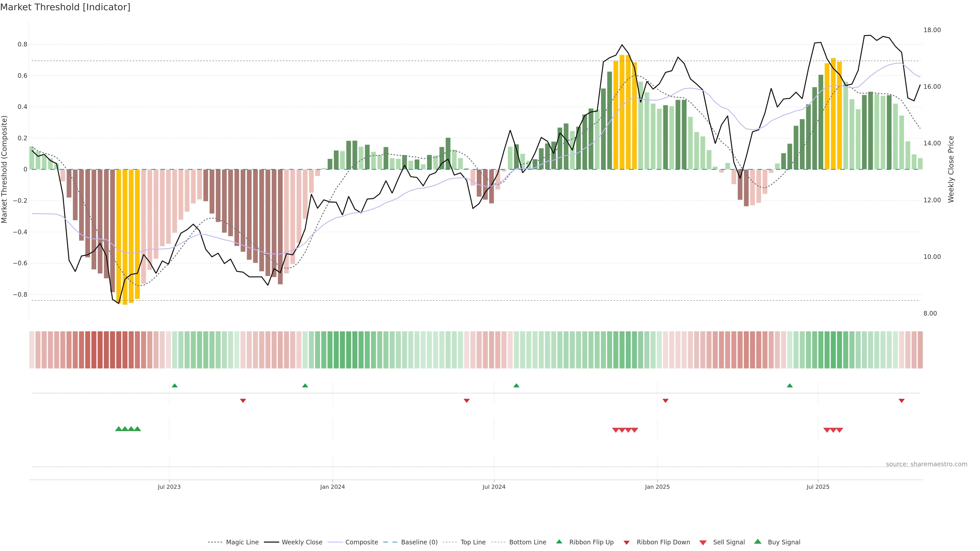This screenshot has height=551, width=980.
Task: Click the Ribbon Flip Up marker before Jul 2025
Action: (x=790, y=386)
